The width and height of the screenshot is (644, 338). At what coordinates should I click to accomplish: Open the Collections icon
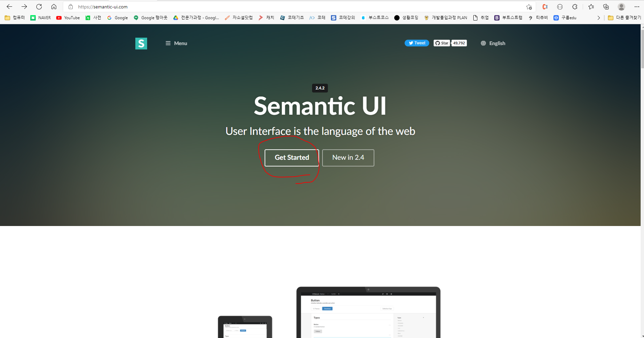tap(606, 7)
